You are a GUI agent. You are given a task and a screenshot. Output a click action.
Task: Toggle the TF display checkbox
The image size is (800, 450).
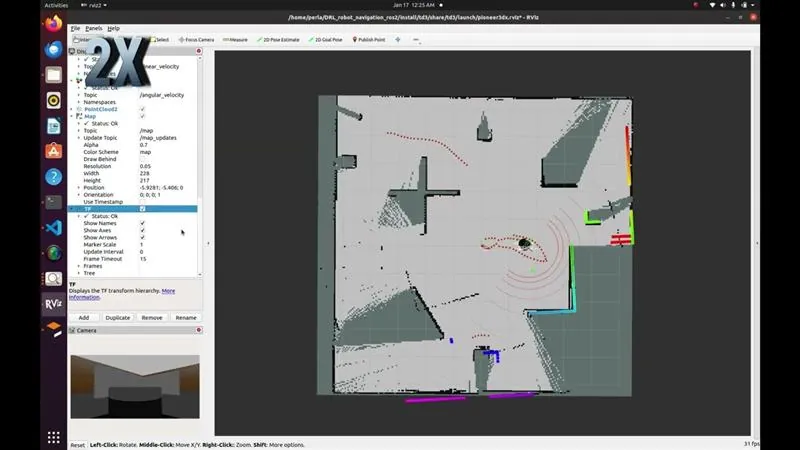(x=142, y=209)
